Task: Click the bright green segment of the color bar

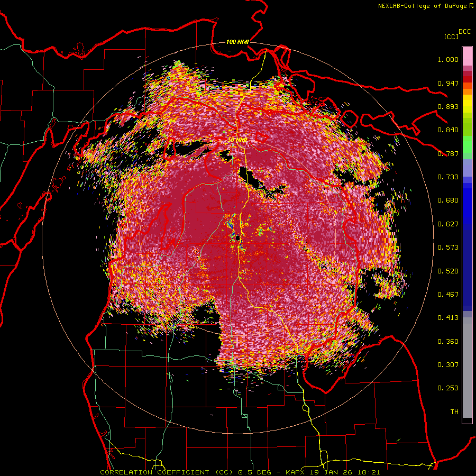Action: [467, 144]
